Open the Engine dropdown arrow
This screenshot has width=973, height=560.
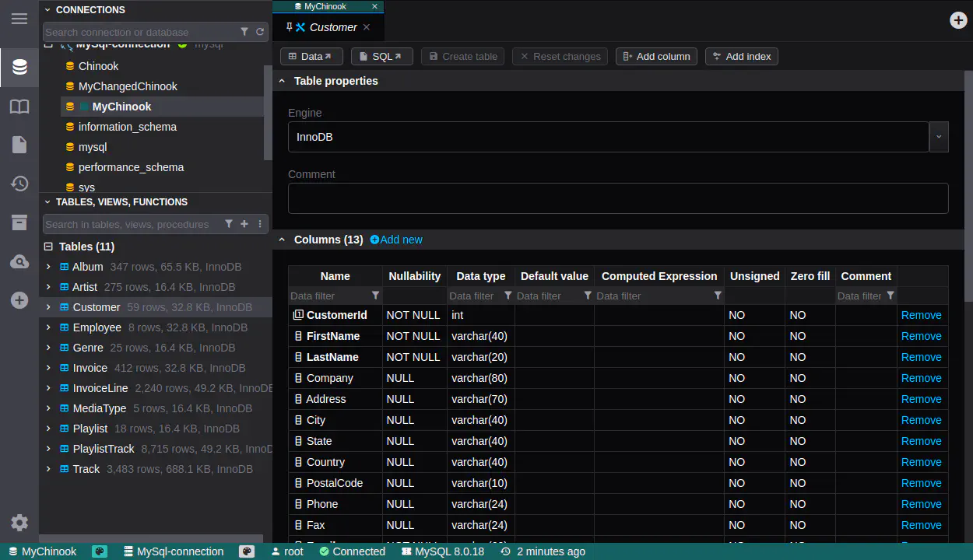[x=938, y=137]
